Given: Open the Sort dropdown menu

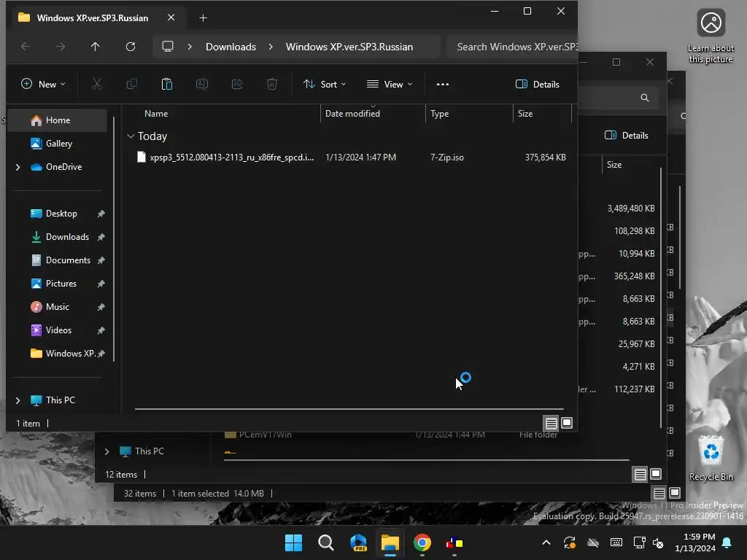Looking at the screenshot, I should 325,85.
